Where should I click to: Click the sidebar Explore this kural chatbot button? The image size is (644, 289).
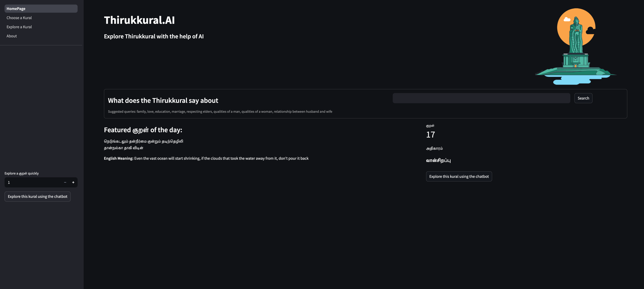tap(38, 197)
